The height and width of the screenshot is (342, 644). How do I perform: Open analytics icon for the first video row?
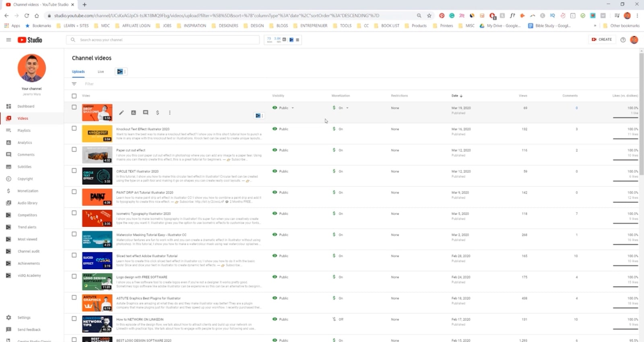click(x=134, y=113)
